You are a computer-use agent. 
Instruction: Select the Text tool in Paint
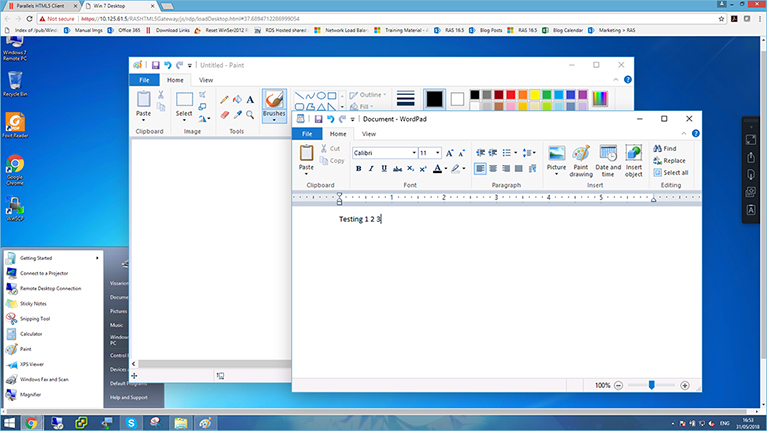[250, 99]
